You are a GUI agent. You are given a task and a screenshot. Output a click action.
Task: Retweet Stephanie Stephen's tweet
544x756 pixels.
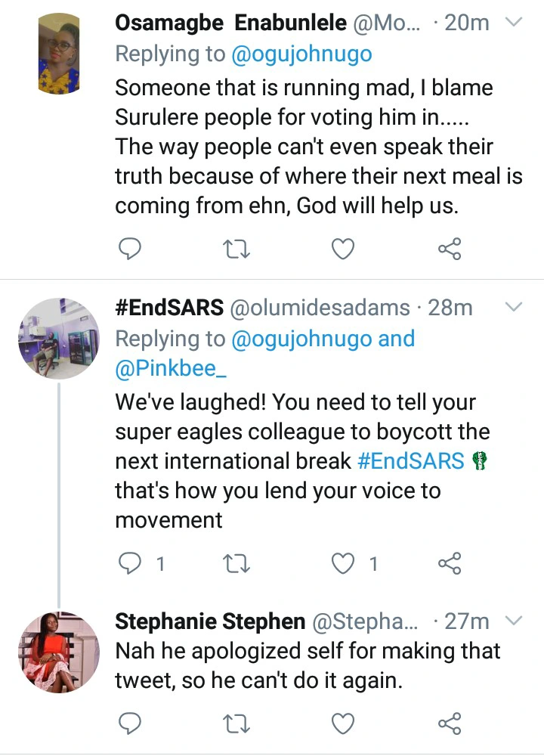(x=237, y=724)
